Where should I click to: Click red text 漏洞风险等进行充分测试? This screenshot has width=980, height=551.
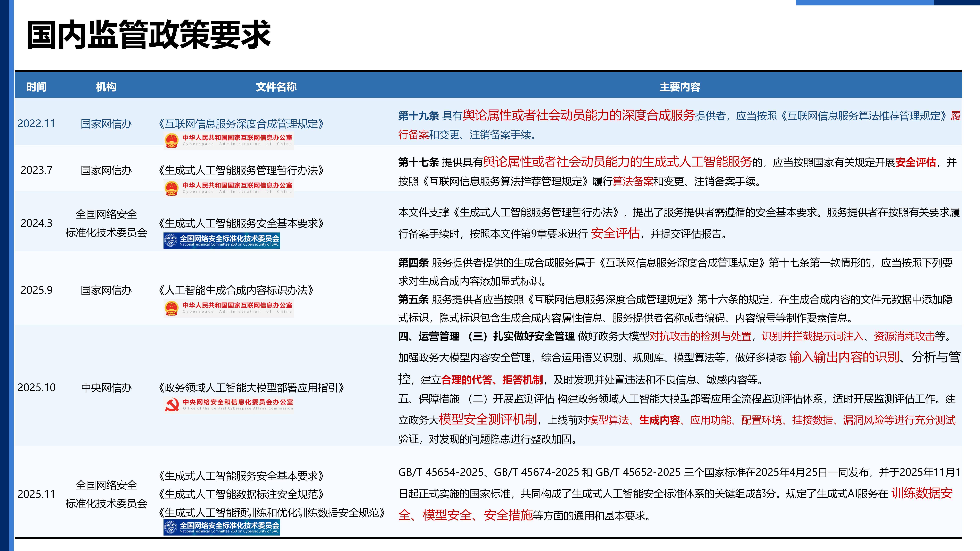pyautogui.click(x=899, y=420)
